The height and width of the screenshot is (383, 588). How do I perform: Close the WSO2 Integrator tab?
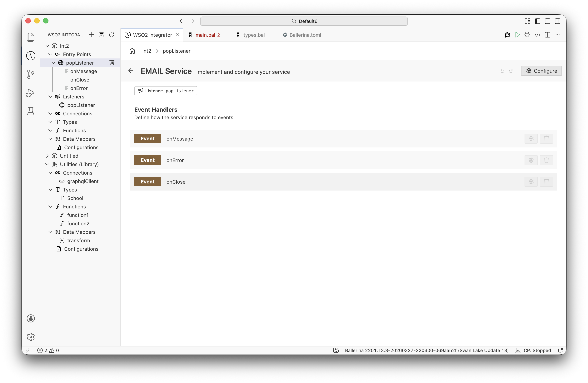tap(177, 35)
